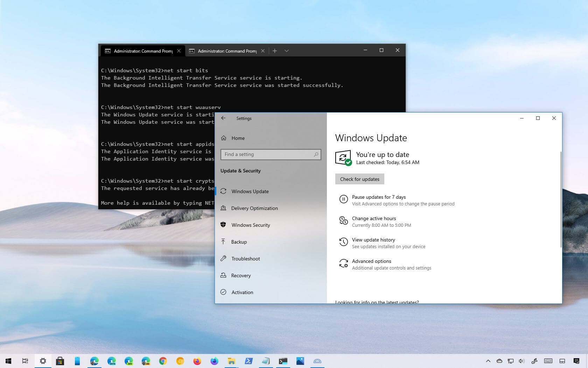Launch Edge Canary from the taskbar
This screenshot has width=588, height=368.
click(x=146, y=361)
